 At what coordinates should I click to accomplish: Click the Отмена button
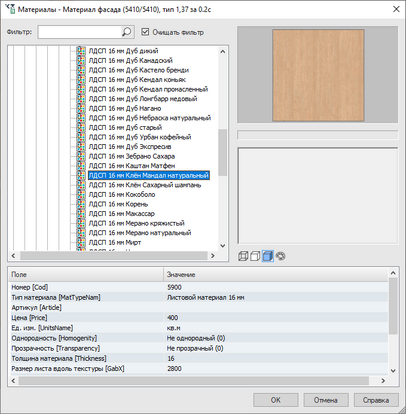[326, 400]
